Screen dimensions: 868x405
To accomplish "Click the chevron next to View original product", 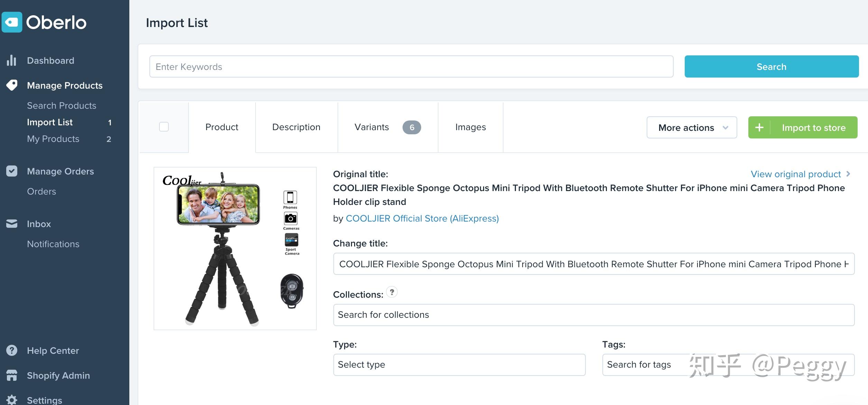I will [848, 174].
